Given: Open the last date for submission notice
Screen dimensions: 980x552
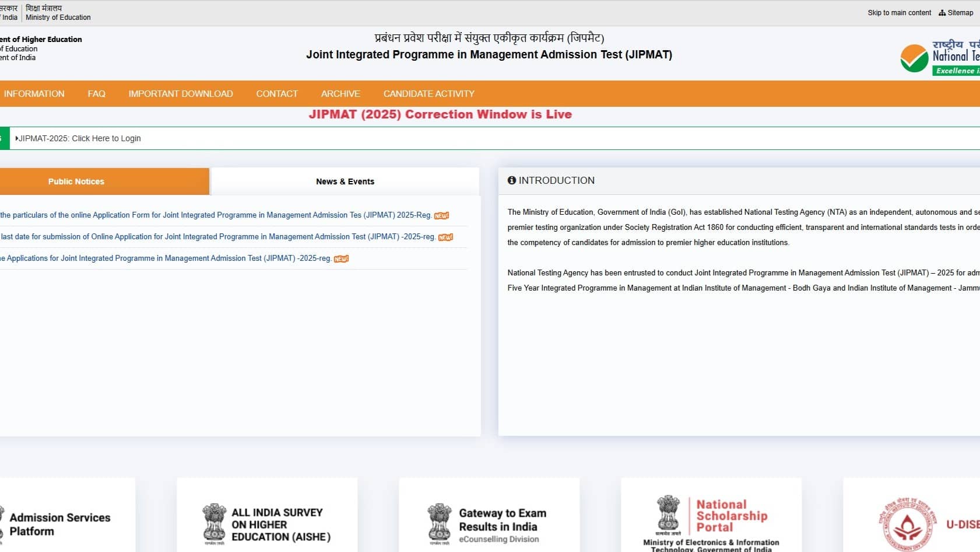Looking at the screenshot, I should pos(218,237).
